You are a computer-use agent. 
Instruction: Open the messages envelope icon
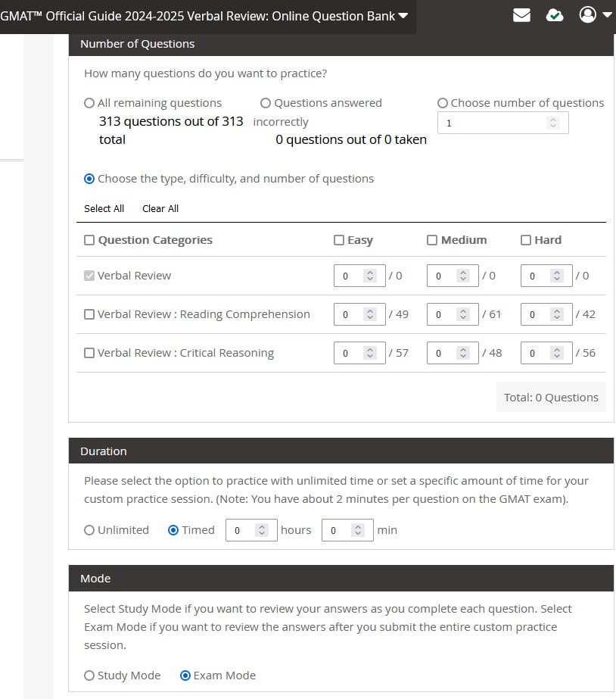521,15
